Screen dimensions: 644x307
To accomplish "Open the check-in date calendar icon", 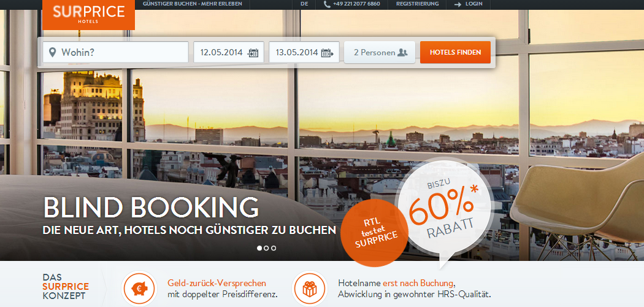I will (253, 53).
